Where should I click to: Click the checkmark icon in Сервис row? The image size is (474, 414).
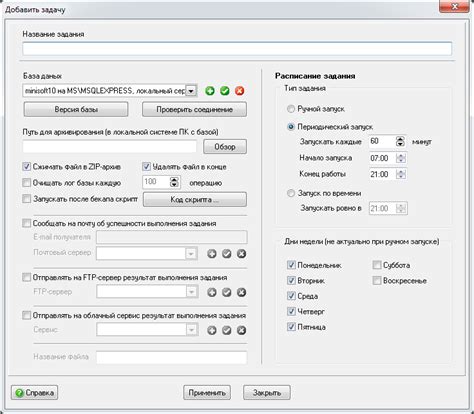tap(227, 330)
